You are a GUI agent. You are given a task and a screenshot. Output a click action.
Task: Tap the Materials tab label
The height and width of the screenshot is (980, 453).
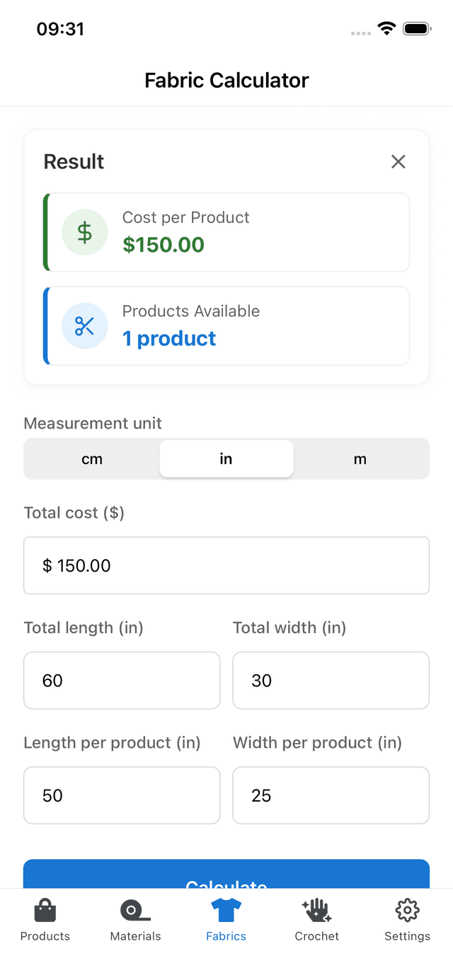(x=136, y=936)
